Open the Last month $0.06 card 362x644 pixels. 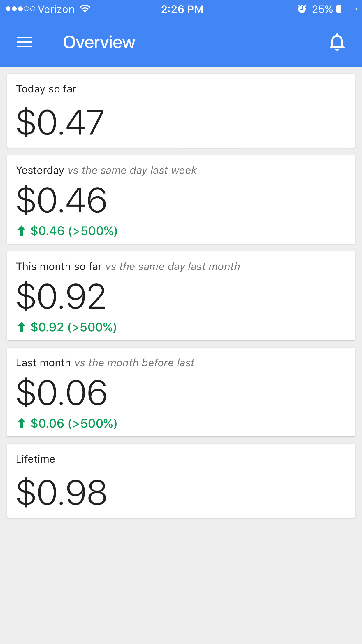click(181, 392)
